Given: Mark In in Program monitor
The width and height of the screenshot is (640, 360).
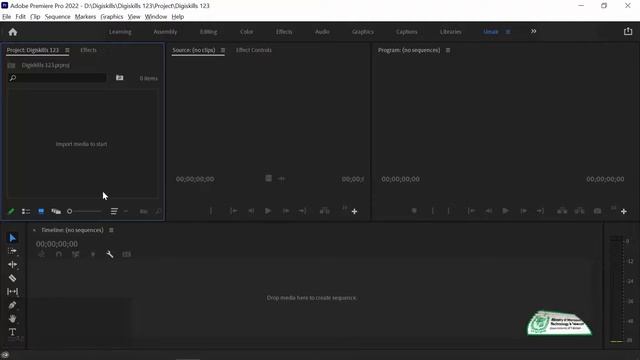Looking at the screenshot, I should (433, 211).
